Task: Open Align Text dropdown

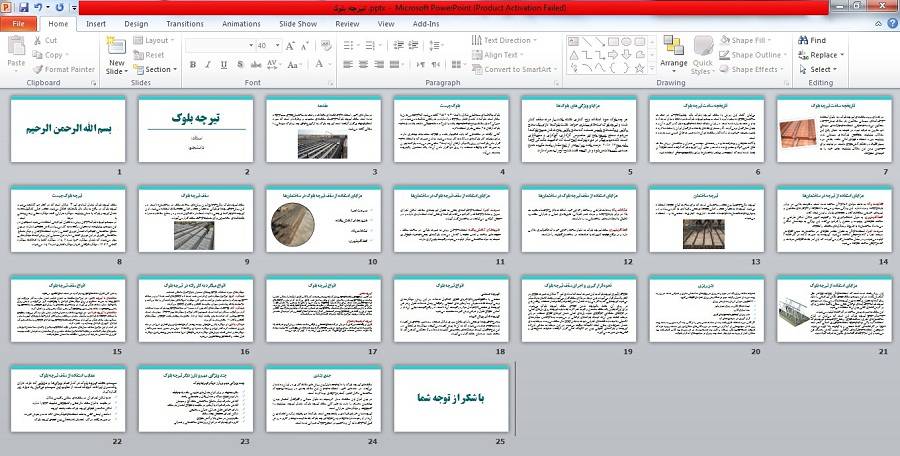Action: [498, 55]
